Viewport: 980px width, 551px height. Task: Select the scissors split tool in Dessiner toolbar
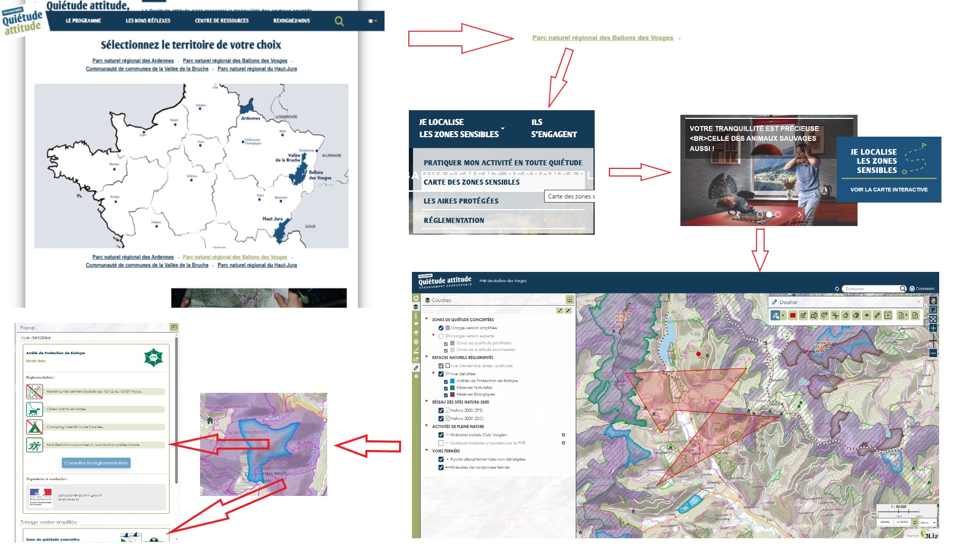coord(835,315)
